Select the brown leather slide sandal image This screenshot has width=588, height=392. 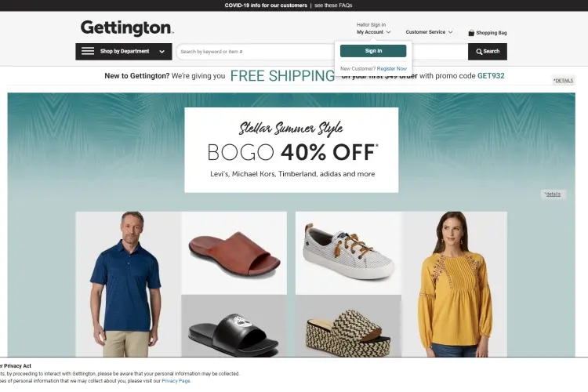click(234, 252)
